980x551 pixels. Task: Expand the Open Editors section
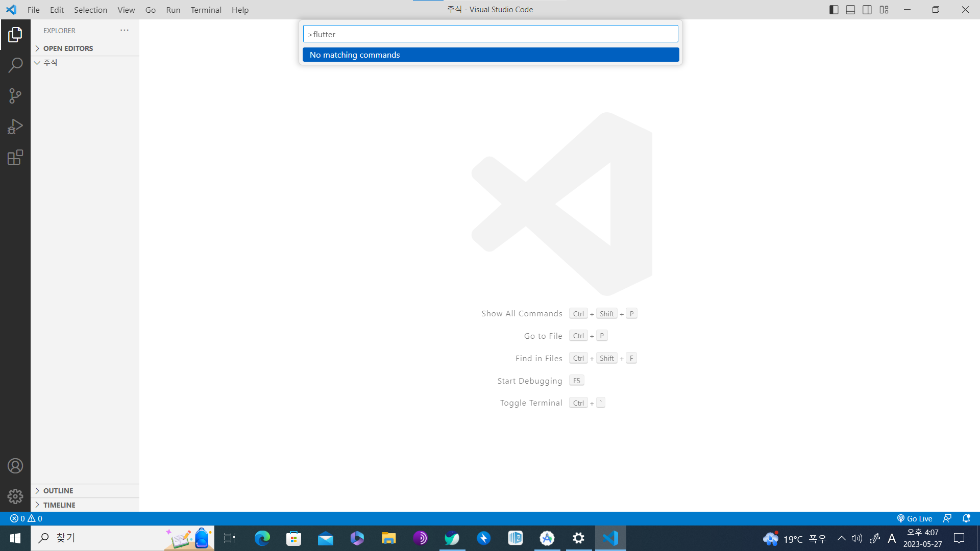tap(85, 48)
